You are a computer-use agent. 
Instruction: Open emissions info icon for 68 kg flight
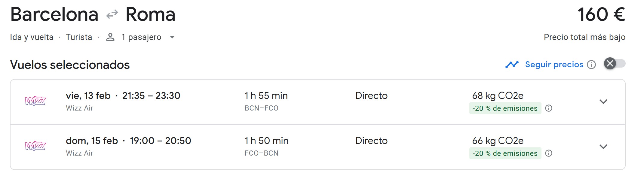pos(549,108)
